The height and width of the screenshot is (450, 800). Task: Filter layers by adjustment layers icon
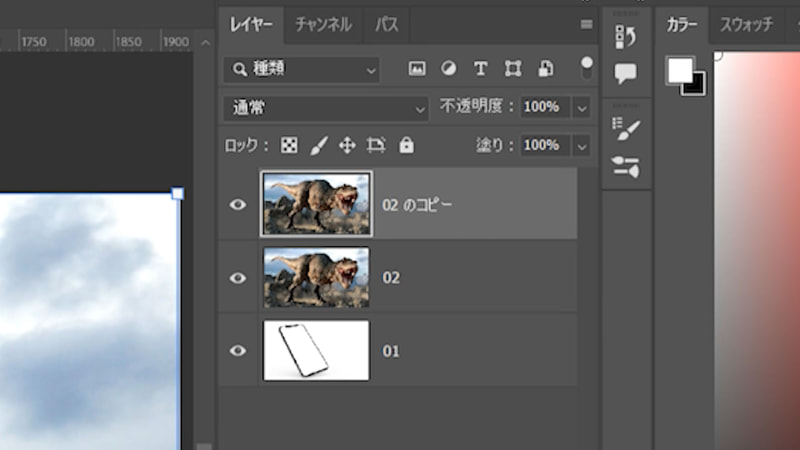click(448, 68)
